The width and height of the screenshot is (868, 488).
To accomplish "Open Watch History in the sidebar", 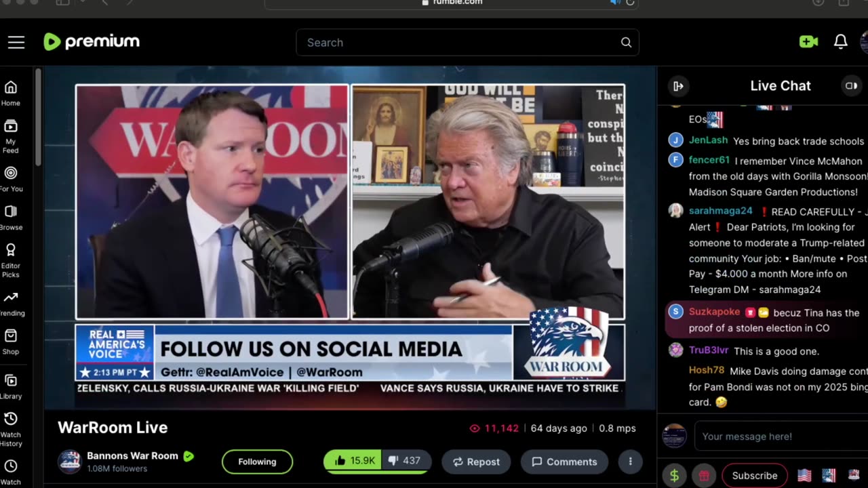I will point(11,430).
